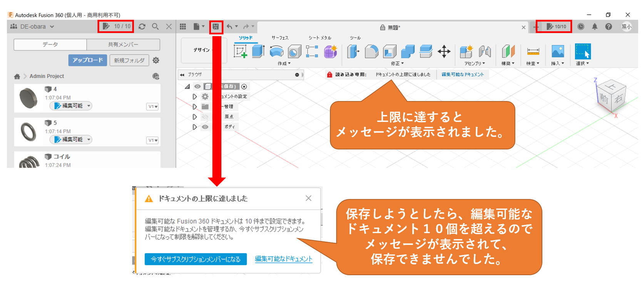644x296 pixels.
Task: Click the Create Form icon
Action: (330, 51)
